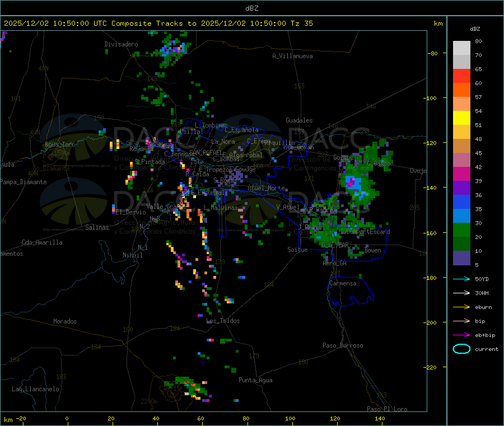Click the 'V_Atuel' map label
The width and height of the screenshot is (504, 426).
click(x=288, y=207)
